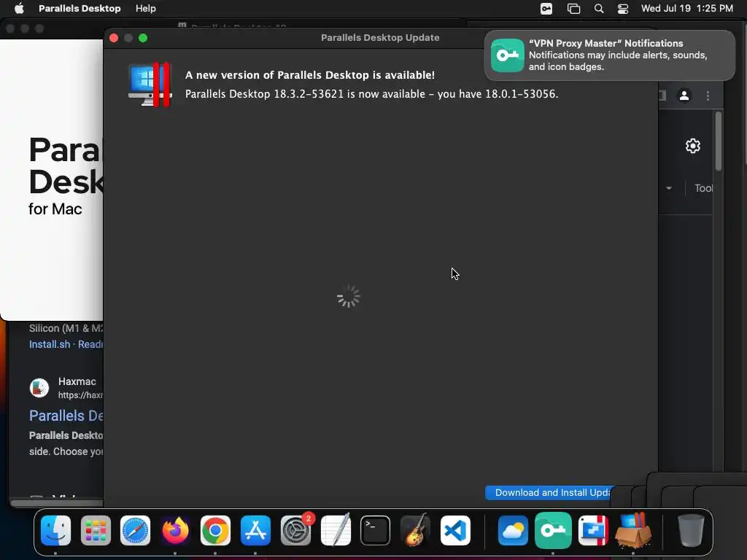
Task: Click the date and time in menu bar
Action: click(687, 9)
